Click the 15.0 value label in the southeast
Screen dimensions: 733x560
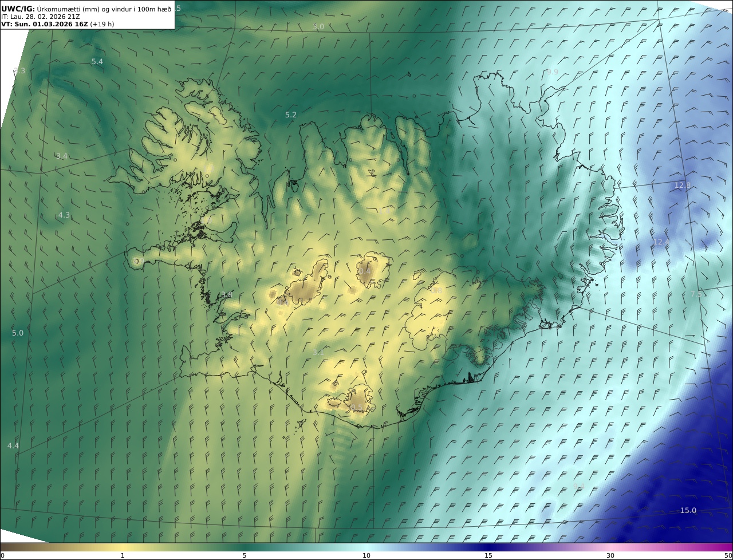[688, 511]
